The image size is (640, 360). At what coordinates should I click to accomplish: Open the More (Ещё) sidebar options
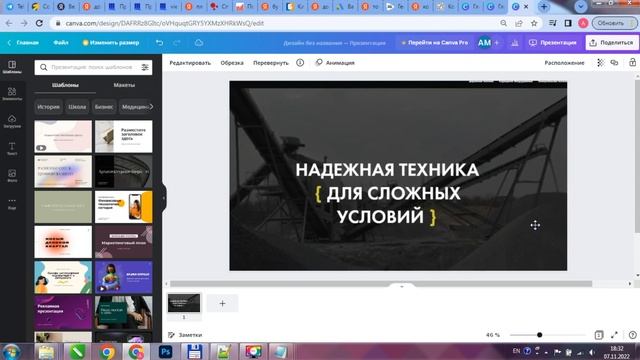pos(12,203)
